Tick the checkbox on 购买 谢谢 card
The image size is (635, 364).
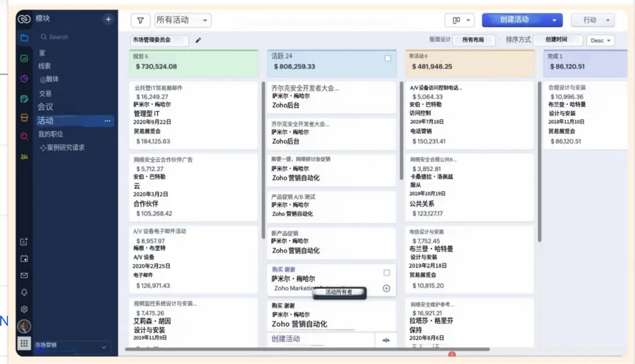tap(387, 273)
